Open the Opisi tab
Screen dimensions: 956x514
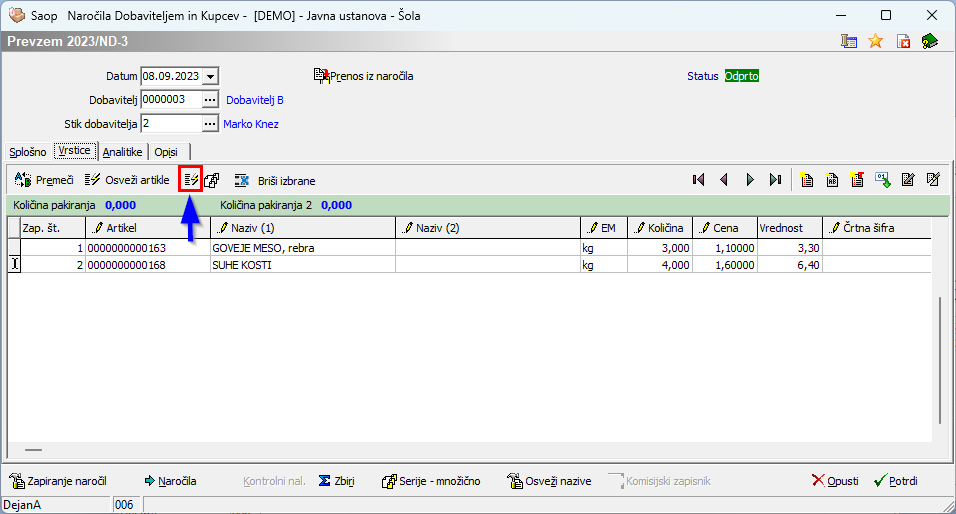[x=166, y=152]
